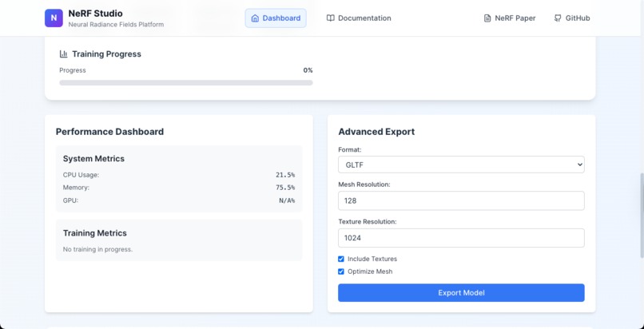Click the 'CPU Usage:' label
The image size is (644, 329).
click(x=81, y=175)
